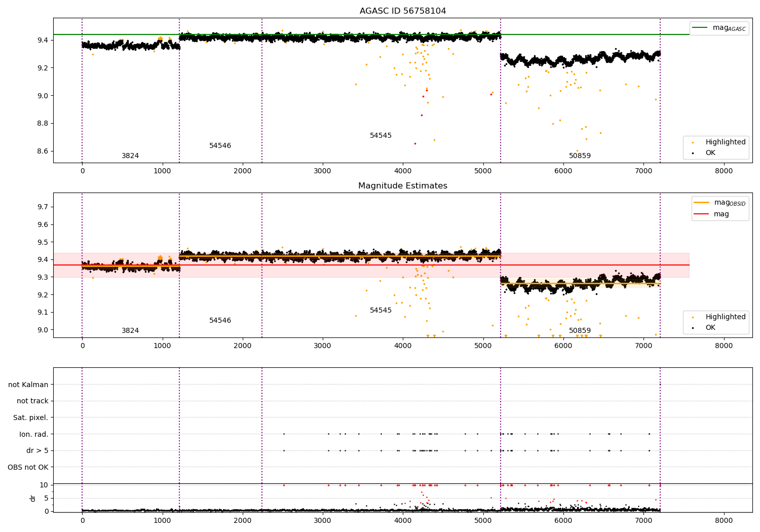Screen dimensions: 760x532
Task: Select OK in the Magnitude Estimates legend
Action: tap(710, 327)
